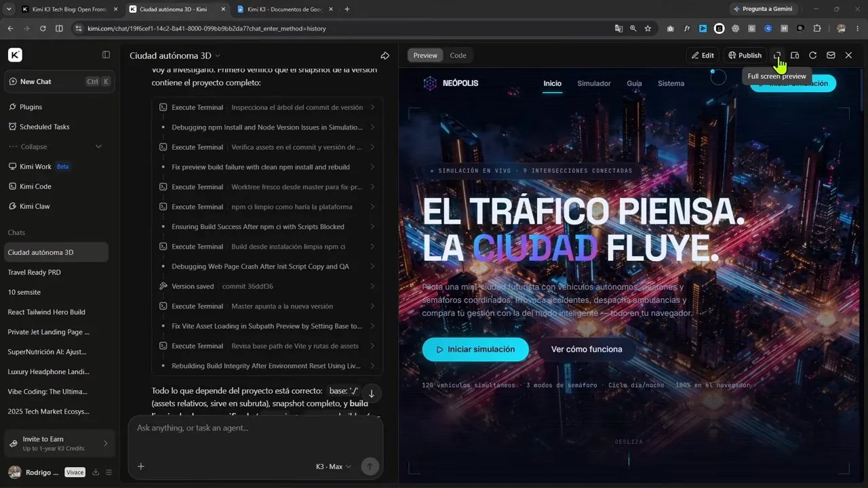The height and width of the screenshot is (488, 868).
Task: Click the plus attach button in the prompt box
Action: point(141,466)
